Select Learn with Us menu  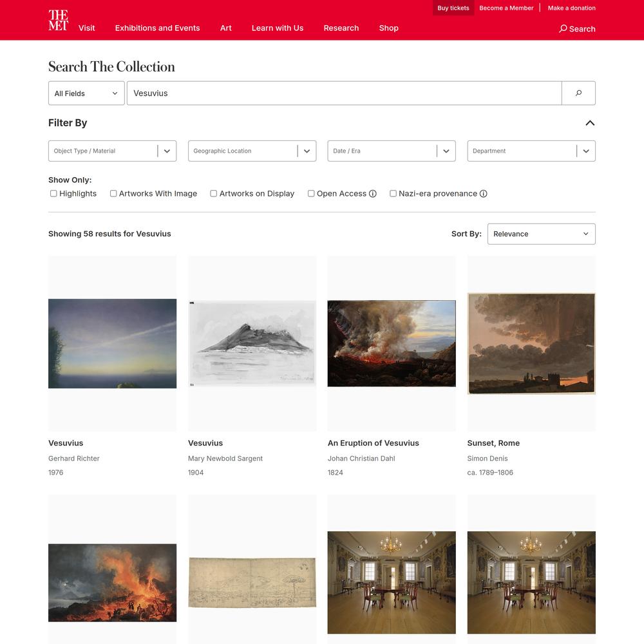(278, 28)
